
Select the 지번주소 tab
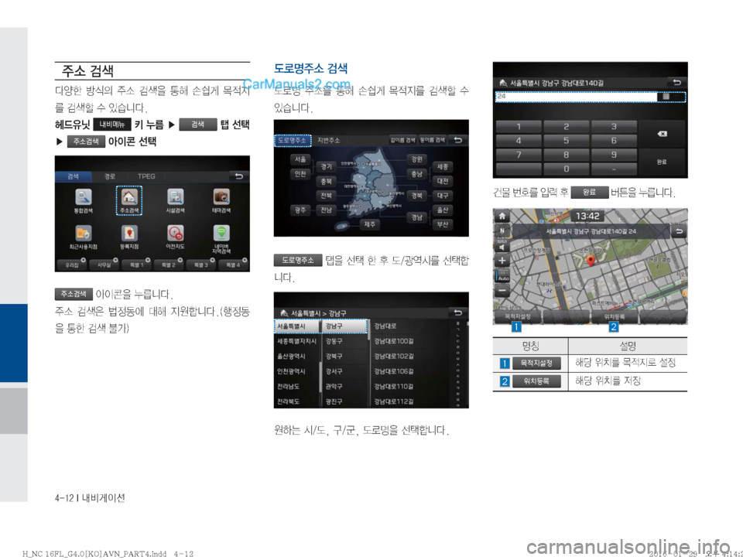point(328,140)
